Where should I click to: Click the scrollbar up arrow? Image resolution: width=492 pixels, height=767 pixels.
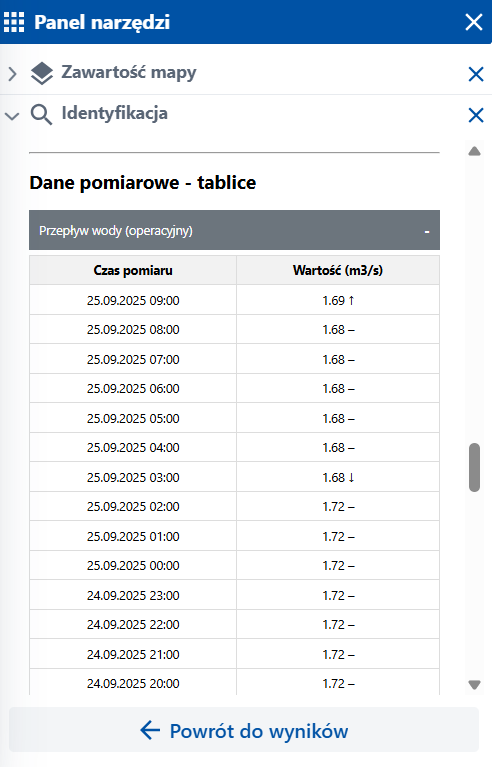474,152
